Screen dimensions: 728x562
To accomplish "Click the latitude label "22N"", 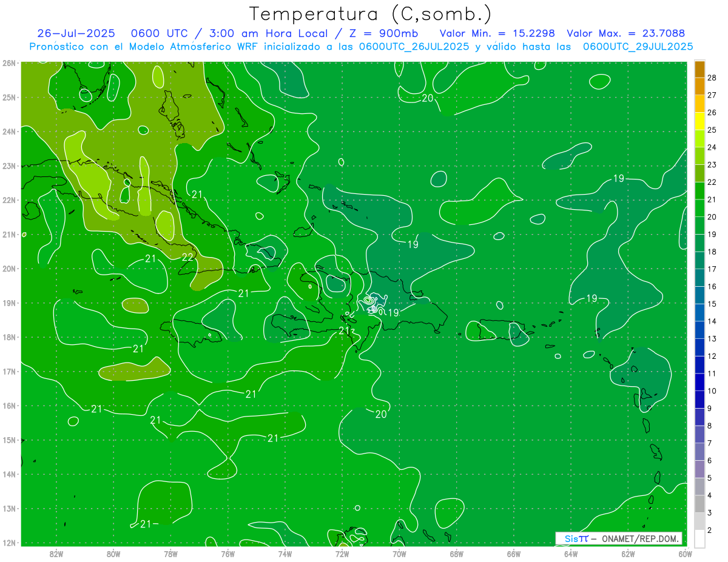I will click(8, 200).
